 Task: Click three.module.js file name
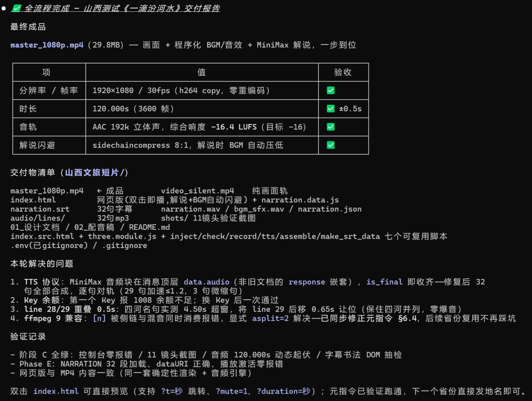pyautogui.click(x=122, y=237)
